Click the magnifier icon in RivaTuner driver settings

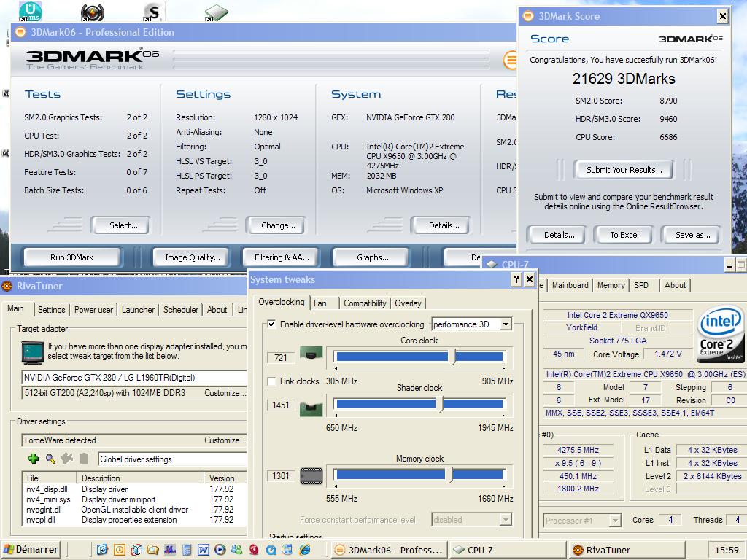[50, 459]
